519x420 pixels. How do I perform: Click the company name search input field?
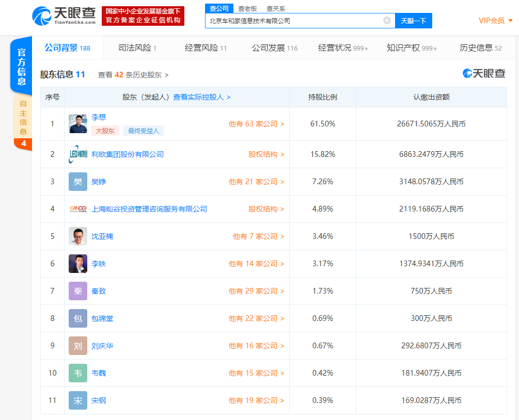[293, 21]
